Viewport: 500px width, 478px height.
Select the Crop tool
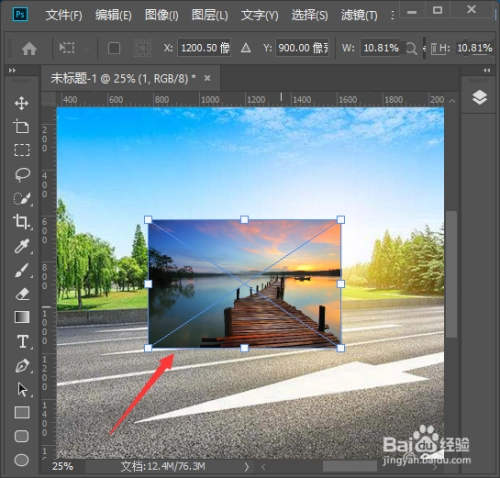pyautogui.click(x=22, y=221)
